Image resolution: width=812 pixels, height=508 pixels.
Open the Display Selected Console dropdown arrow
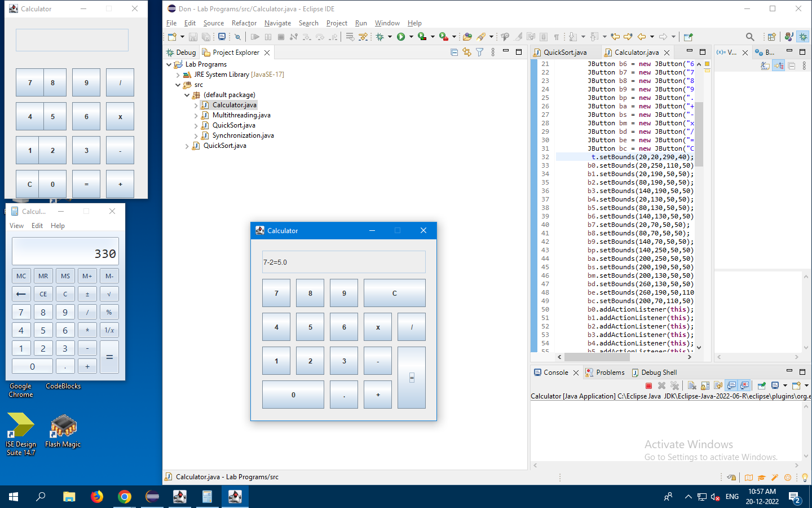pyautogui.click(x=785, y=386)
